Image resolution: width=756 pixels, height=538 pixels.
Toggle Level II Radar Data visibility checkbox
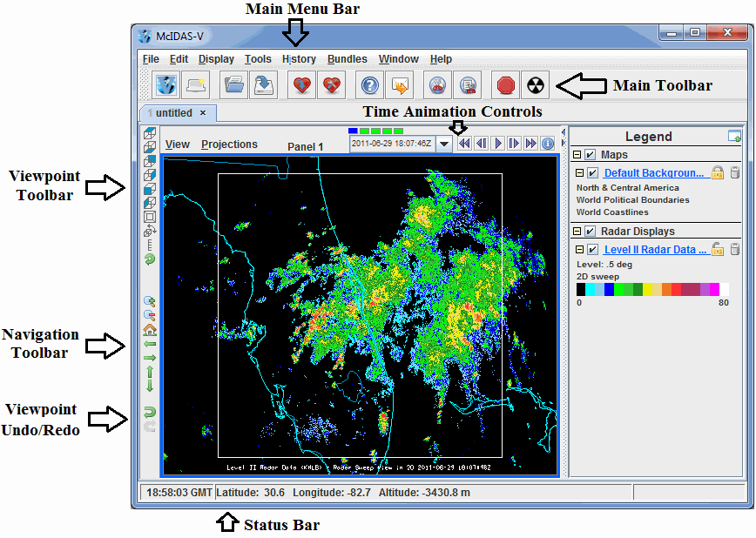593,250
